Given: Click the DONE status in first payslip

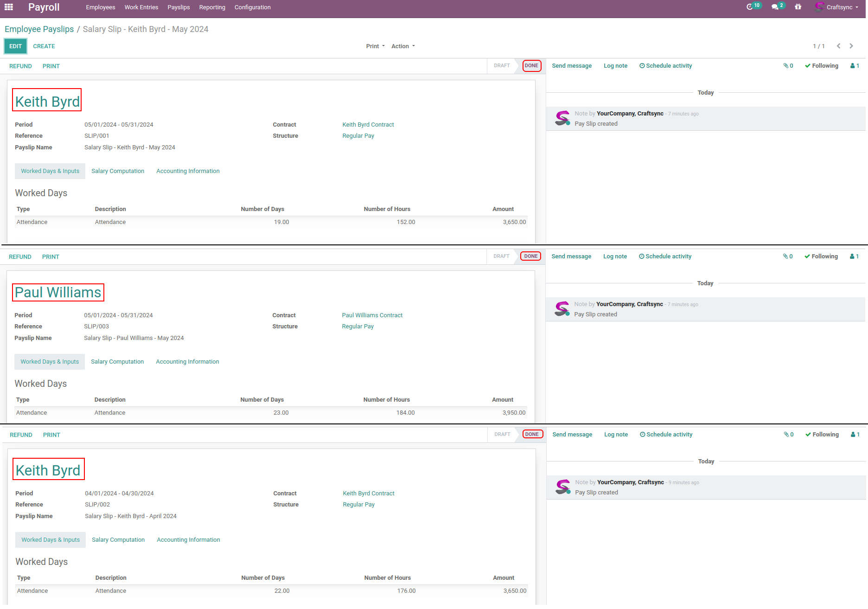Looking at the screenshot, I should (531, 66).
